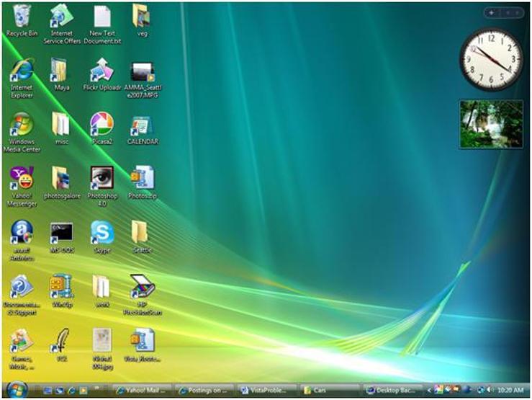Open the Windows Start orb
The height and width of the screenshot is (400, 532).
coord(17,391)
